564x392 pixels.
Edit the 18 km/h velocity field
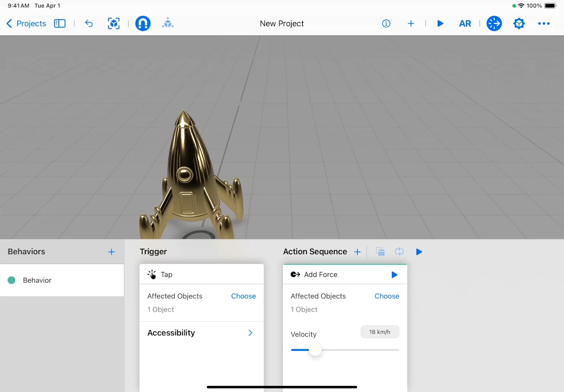379,332
